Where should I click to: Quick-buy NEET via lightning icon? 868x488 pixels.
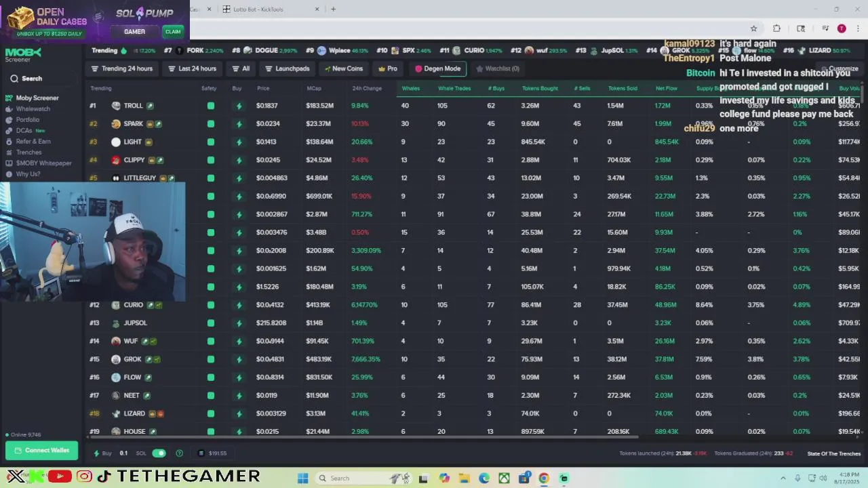pos(239,396)
